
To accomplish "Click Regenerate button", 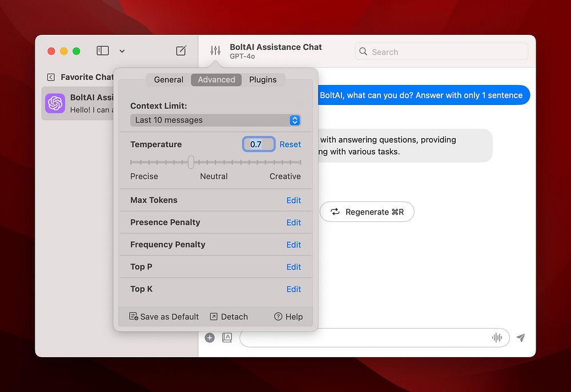I will click(367, 212).
